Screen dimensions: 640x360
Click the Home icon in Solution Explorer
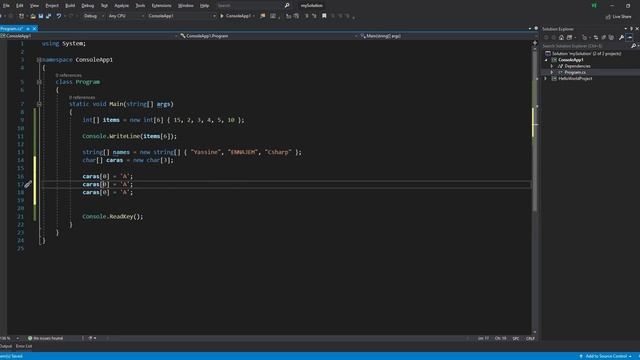coord(562,38)
